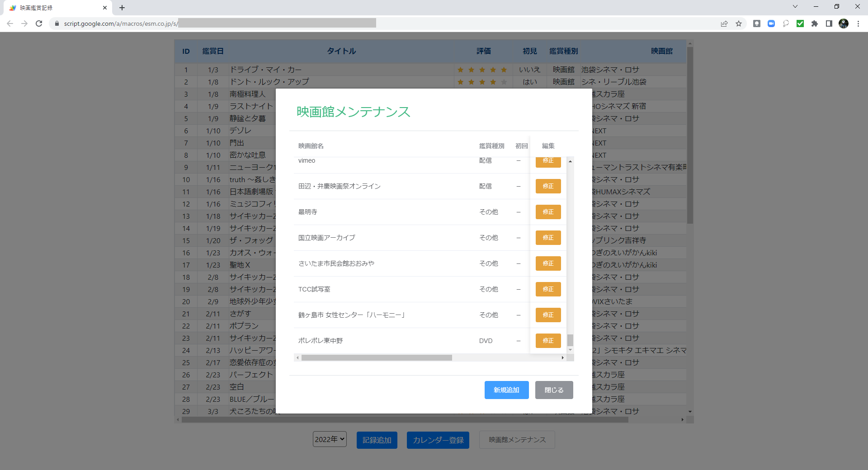Click 修正 for ポレポレ東中野
This screenshot has height=470, width=868.
[547, 341]
